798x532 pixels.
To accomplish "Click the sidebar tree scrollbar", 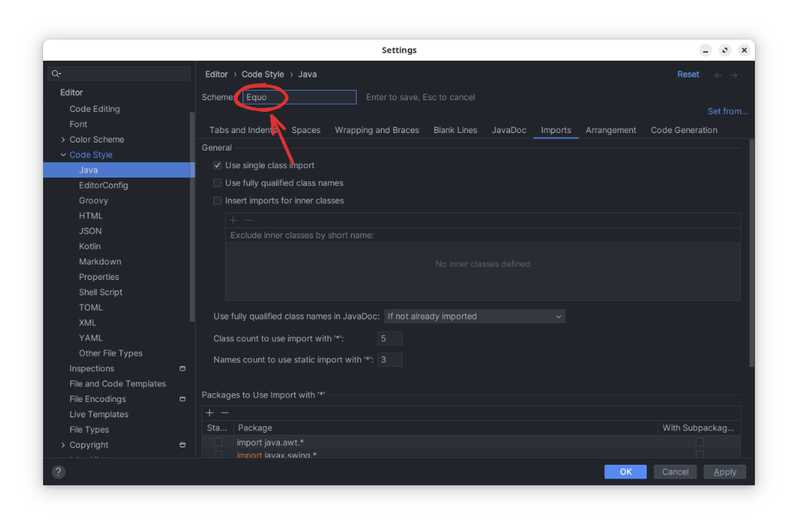I will click(x=192, y=216).
